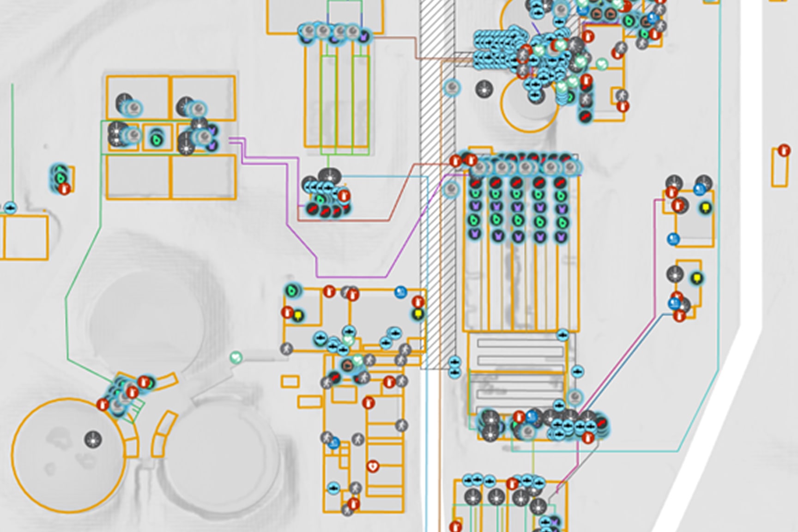
Task: Select the lone dark lamp marker beside the gray marker
Action: coord(484,89)
